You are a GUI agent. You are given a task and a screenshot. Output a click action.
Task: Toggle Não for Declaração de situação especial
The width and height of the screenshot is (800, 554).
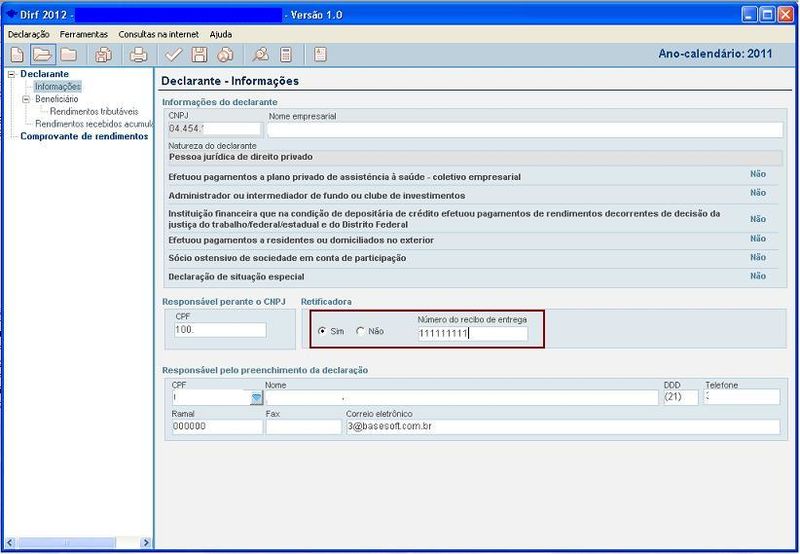point(757,276)
